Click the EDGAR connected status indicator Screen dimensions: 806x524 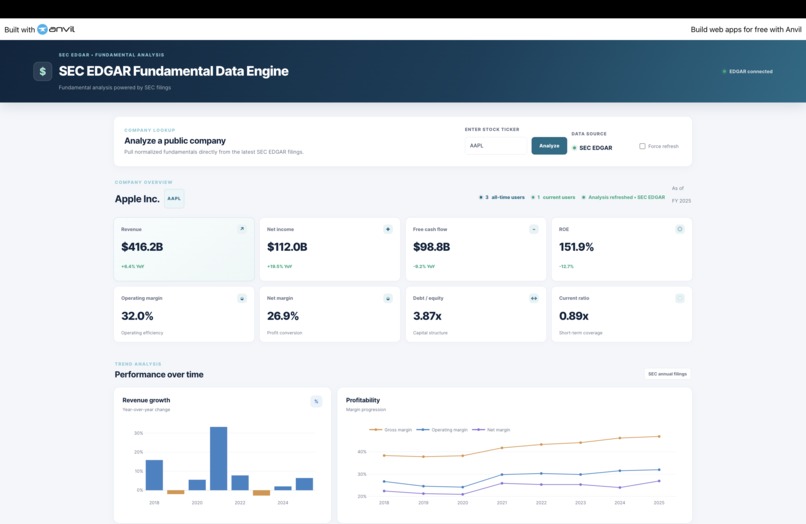(x=747, y=71)
